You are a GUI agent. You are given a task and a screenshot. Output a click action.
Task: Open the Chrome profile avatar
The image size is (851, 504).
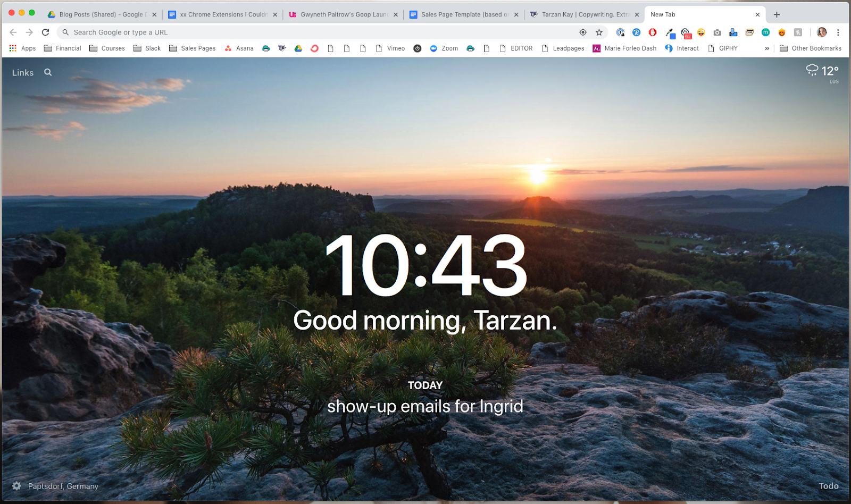[822, 32]
